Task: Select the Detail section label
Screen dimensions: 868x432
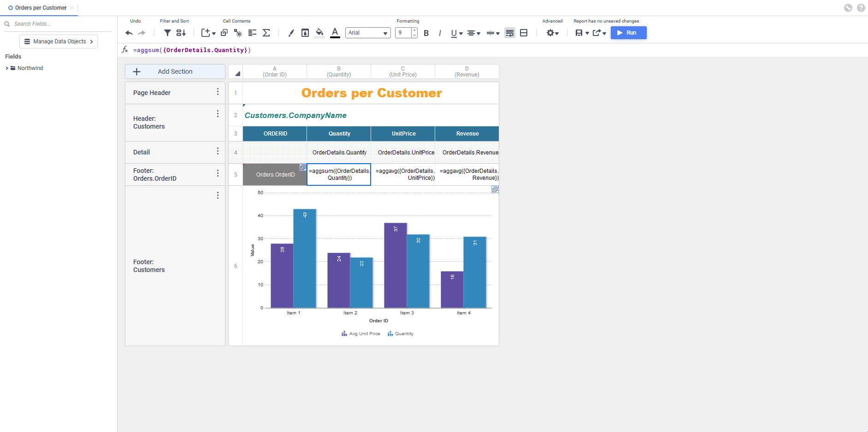Action: pyautogui.click(x=142, y=152)
